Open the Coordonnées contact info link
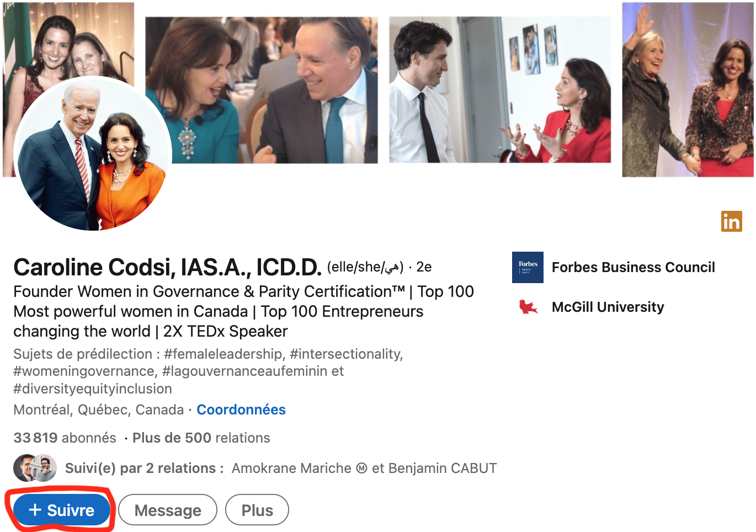This screenshot has width=756, height=532. pyautogui.click(x=241, y=409)
